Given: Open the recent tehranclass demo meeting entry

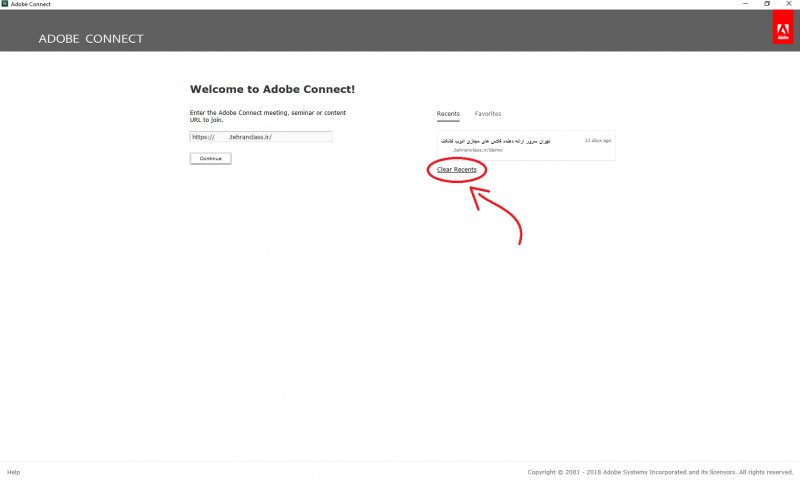Looking at the screenshot, I should coord(526,146).
